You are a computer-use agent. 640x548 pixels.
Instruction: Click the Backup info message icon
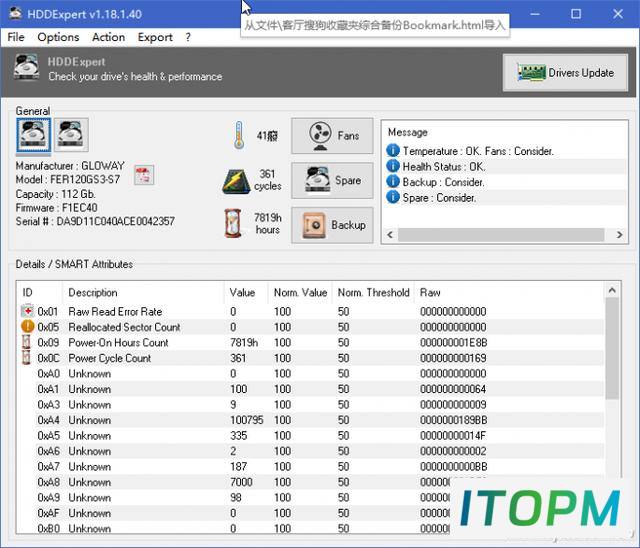tap(393, 182)
